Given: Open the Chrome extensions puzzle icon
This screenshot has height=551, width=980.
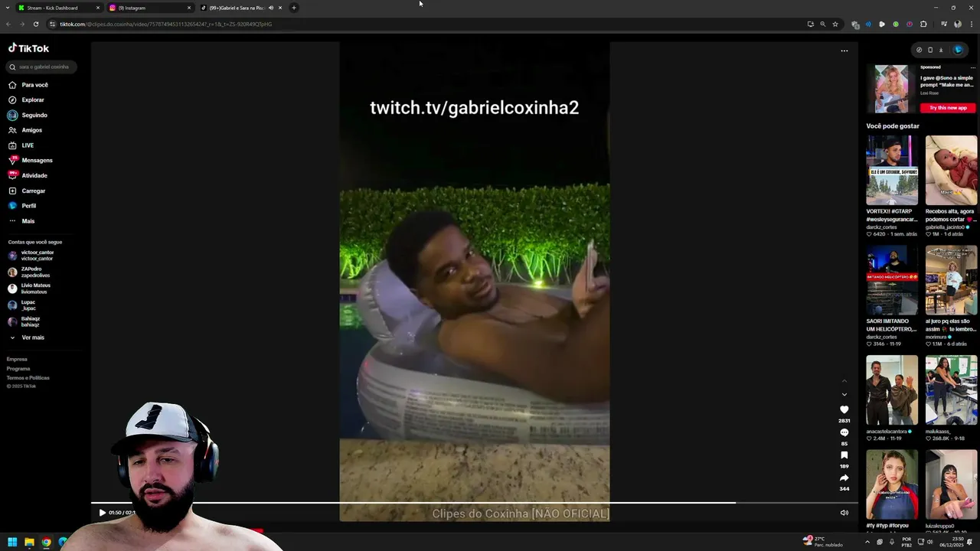Looking at the screenshot, I should point(923,24).
